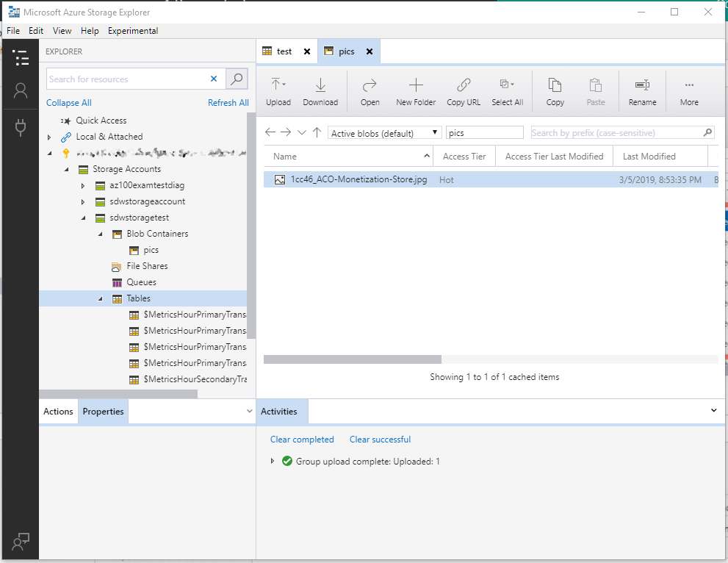Click the Search by prefix input field
Image resolution: width=728 pixels, height=563 pixels.
pyautogui.click(x=616, y=133)
